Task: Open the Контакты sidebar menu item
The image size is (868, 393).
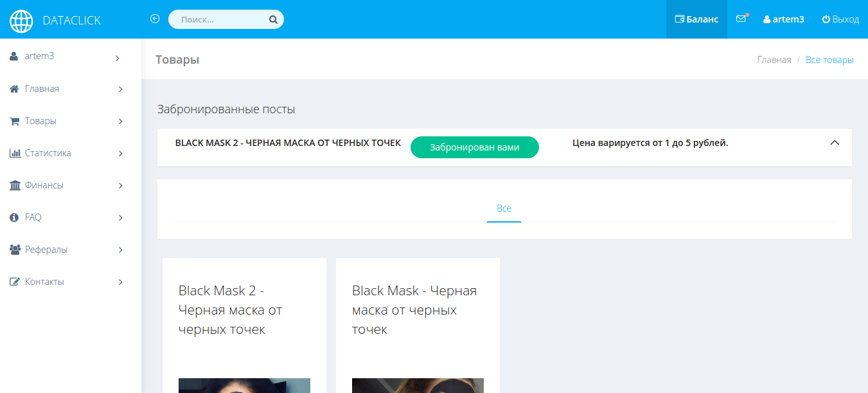Action: [x=71, y=282]
